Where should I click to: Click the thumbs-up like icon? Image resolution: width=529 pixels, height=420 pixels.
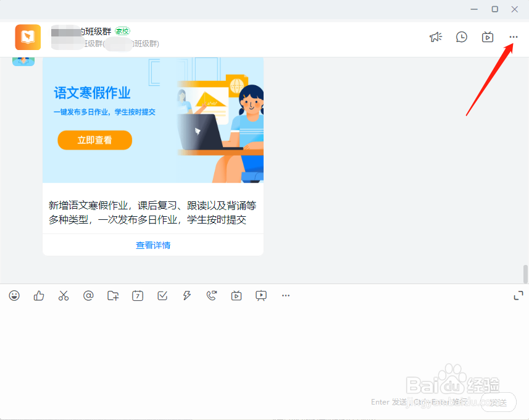(39, 296)
